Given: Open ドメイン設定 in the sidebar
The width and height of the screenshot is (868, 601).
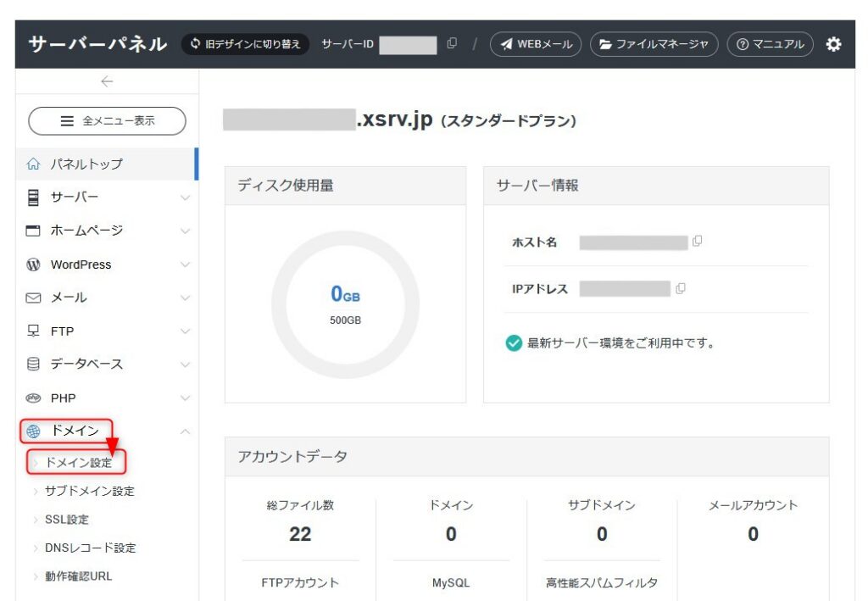Looking at the screenshot, I should (78, 463).
